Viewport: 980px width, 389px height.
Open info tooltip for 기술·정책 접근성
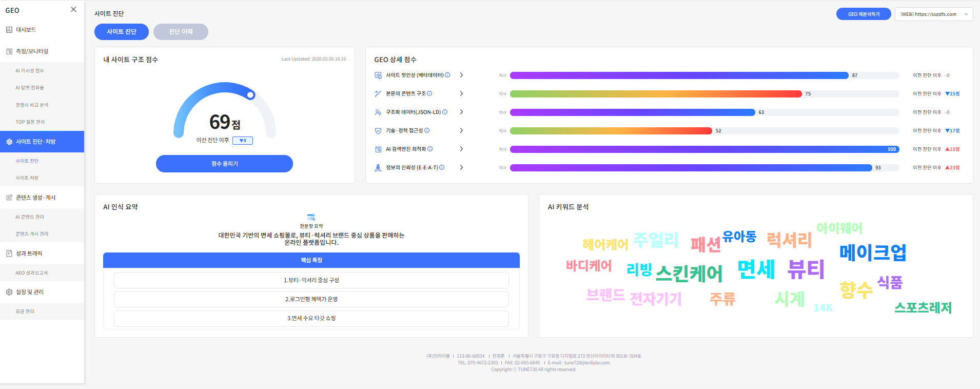[427, 130]
